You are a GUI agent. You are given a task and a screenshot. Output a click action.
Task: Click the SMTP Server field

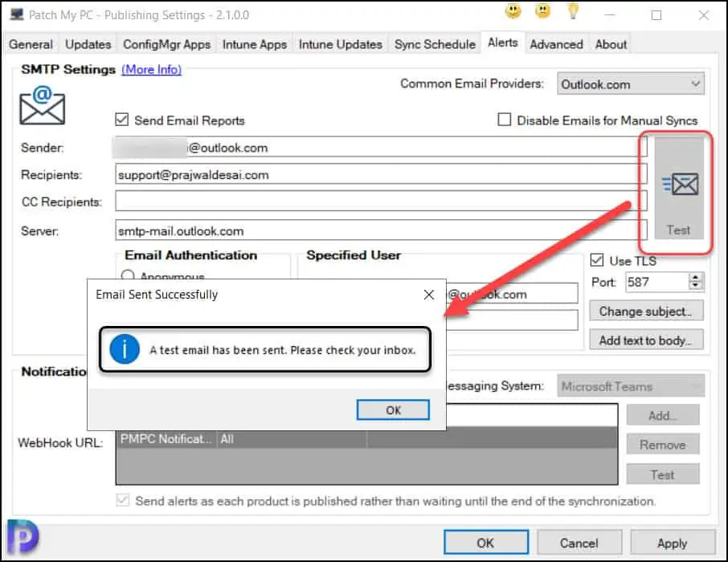[x=381, y=230]
